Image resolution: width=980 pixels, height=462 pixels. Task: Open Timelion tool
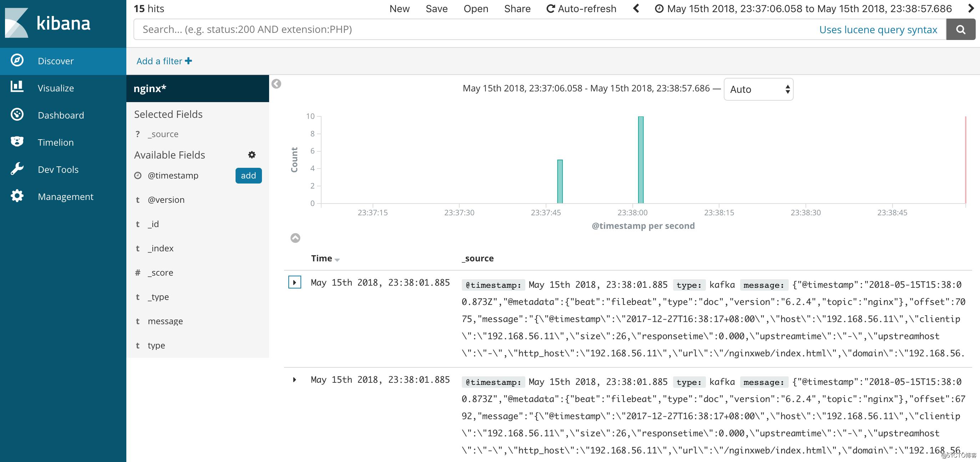point(55,142)
